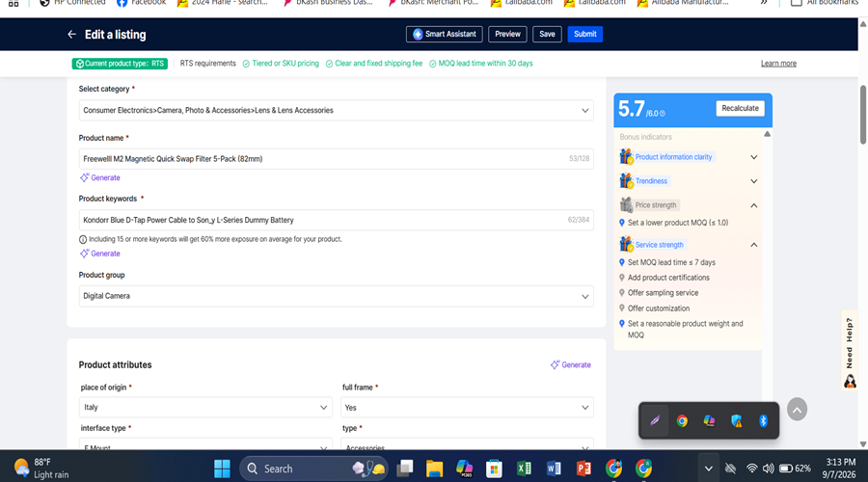
Task: Select Offer customization tip
Action: coord(658,308)
